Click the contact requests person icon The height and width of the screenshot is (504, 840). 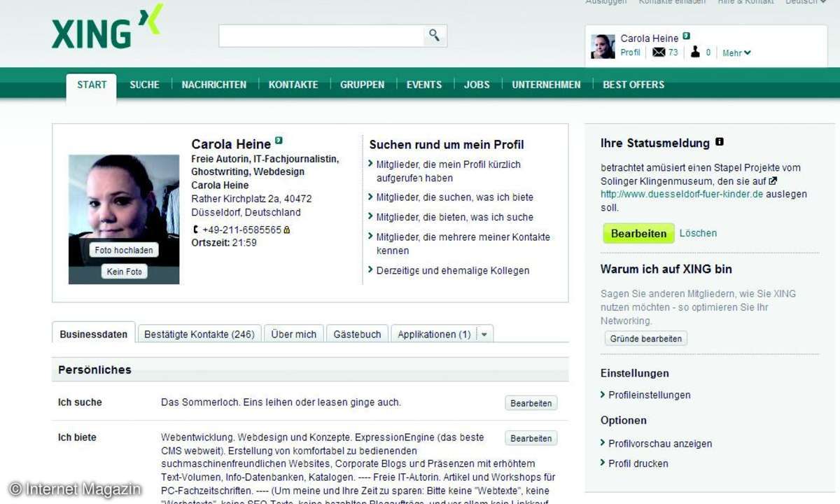(x=695, y=52)
